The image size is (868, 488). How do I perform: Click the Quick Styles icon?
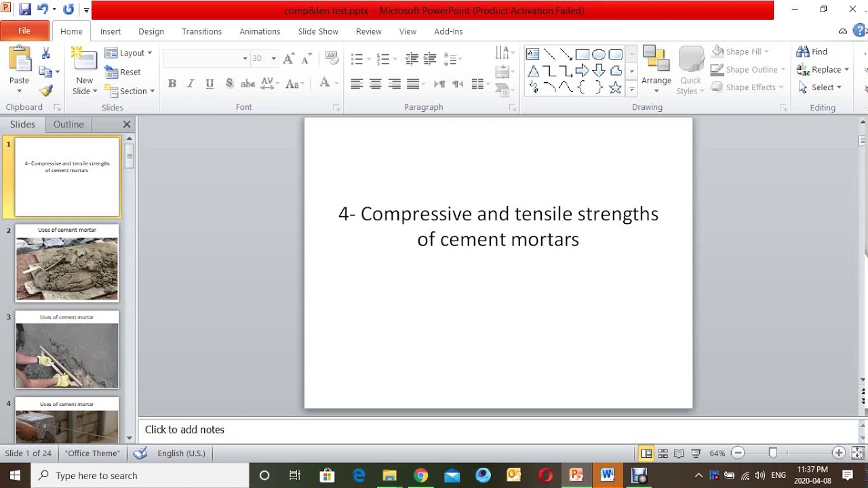pos(691,71)
